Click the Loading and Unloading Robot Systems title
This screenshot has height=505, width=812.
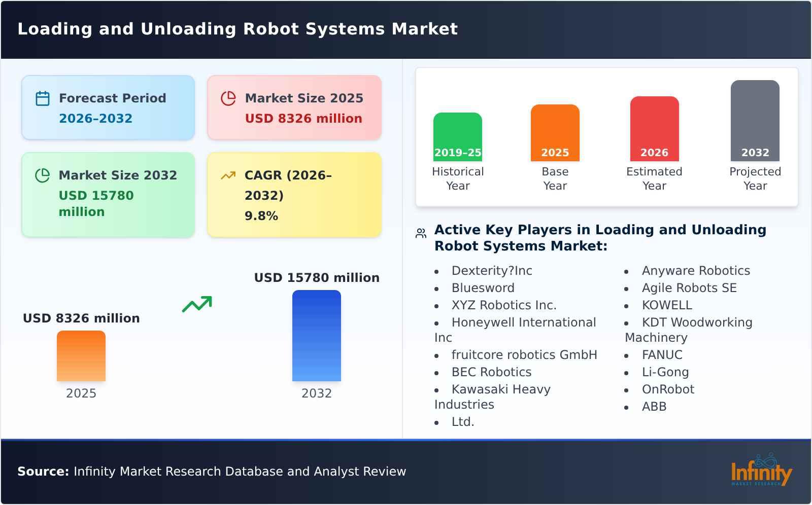(238, 29)
